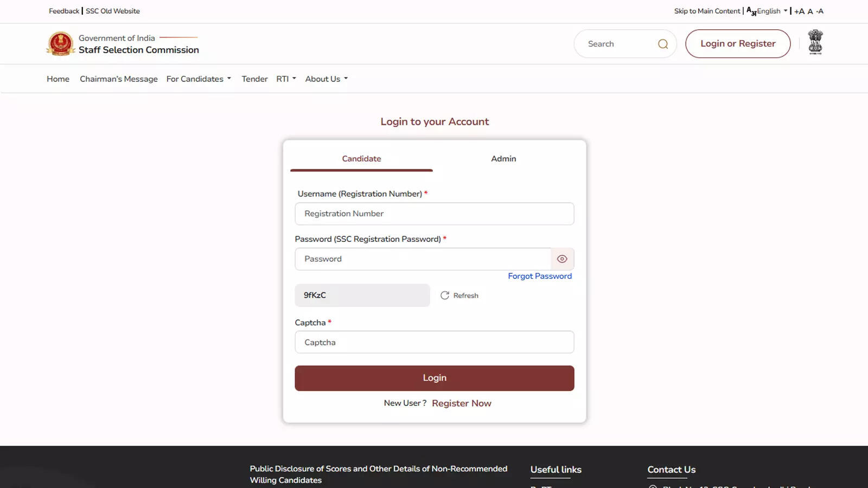Open the Tender menu item
This screenshot has height=488, width=868.
pos(254,79)
